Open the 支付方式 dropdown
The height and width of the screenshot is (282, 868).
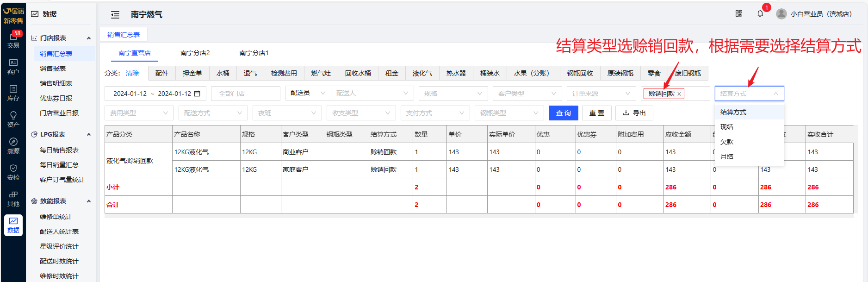pyautogui.click(x=435, y=113)
